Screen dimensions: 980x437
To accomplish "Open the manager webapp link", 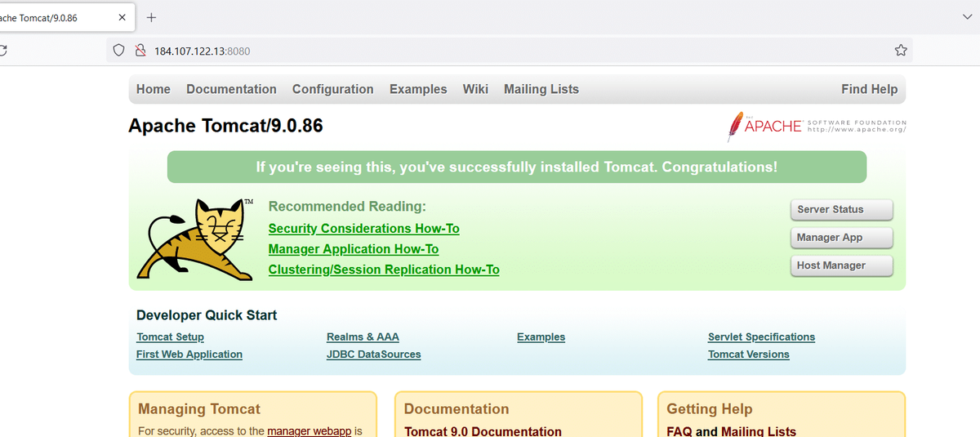I will [309, 430].
